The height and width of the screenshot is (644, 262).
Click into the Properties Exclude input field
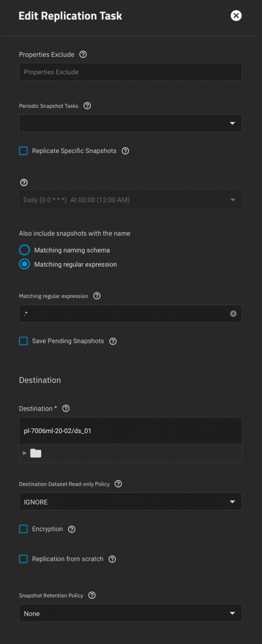coord(130,72)
